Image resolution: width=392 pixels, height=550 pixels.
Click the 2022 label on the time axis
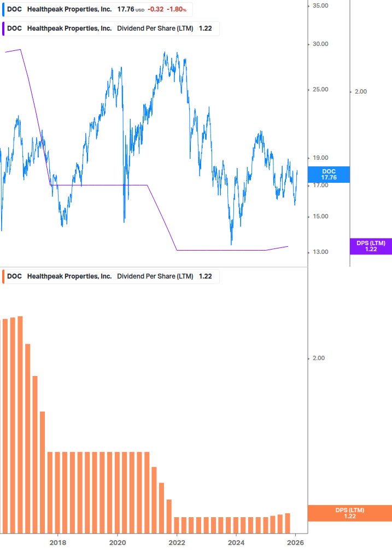(177, 543)
